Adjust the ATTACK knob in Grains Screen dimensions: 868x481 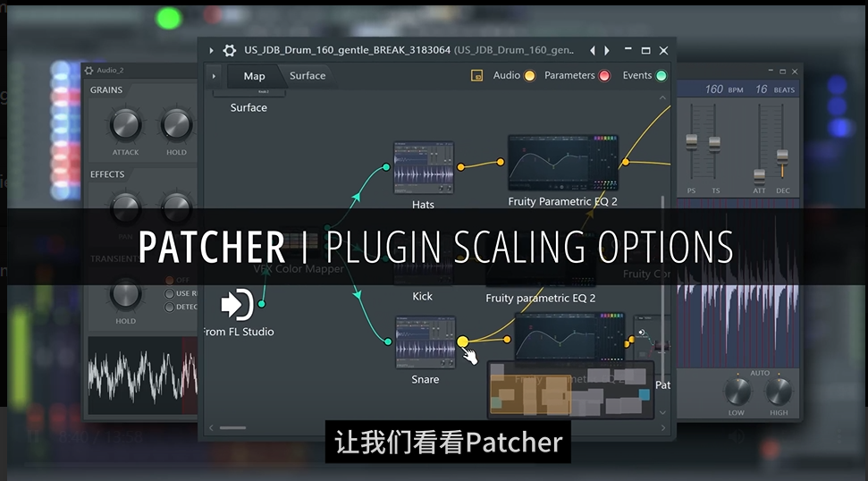(126, 124)
